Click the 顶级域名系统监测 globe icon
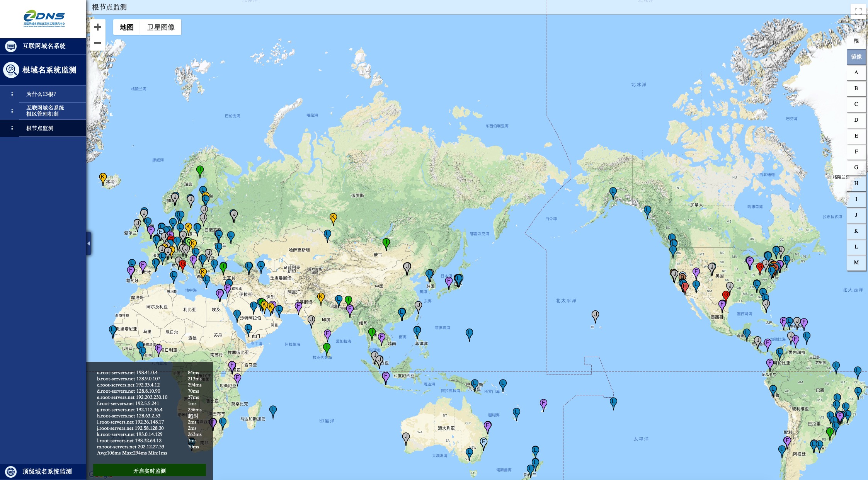Screen dimensions: 868x480 (11, 471)
